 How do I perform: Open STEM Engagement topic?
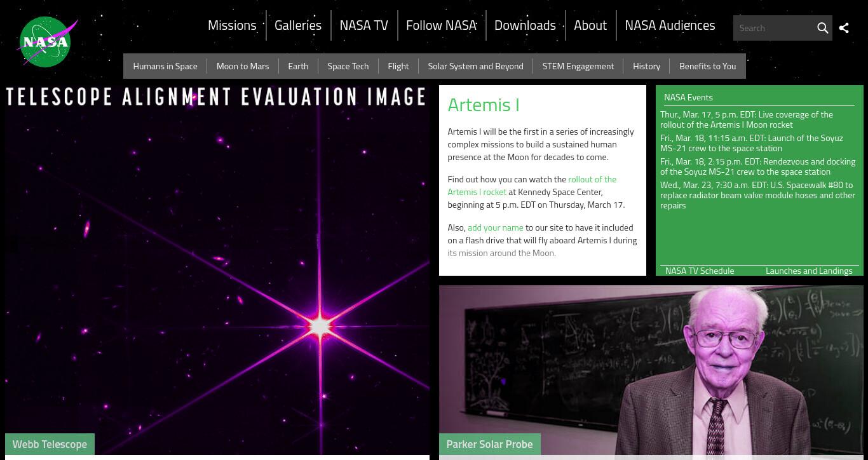(578, 66)
